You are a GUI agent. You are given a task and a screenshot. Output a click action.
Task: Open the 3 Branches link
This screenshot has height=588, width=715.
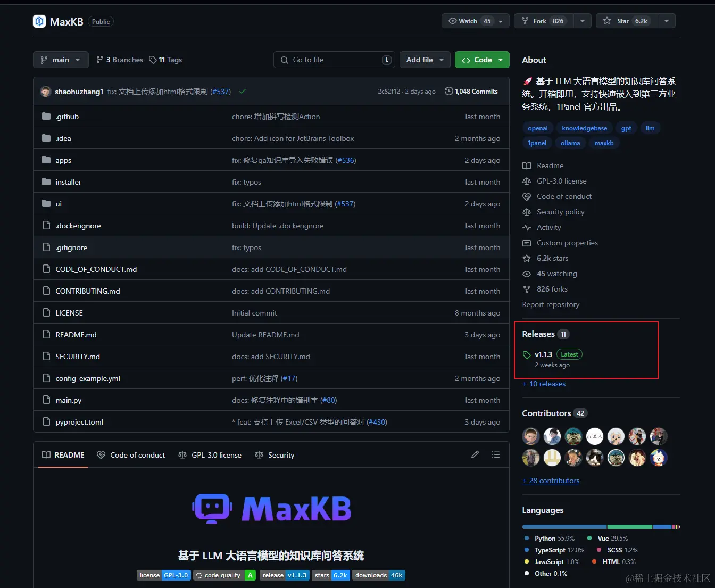[x=120, y=60]
